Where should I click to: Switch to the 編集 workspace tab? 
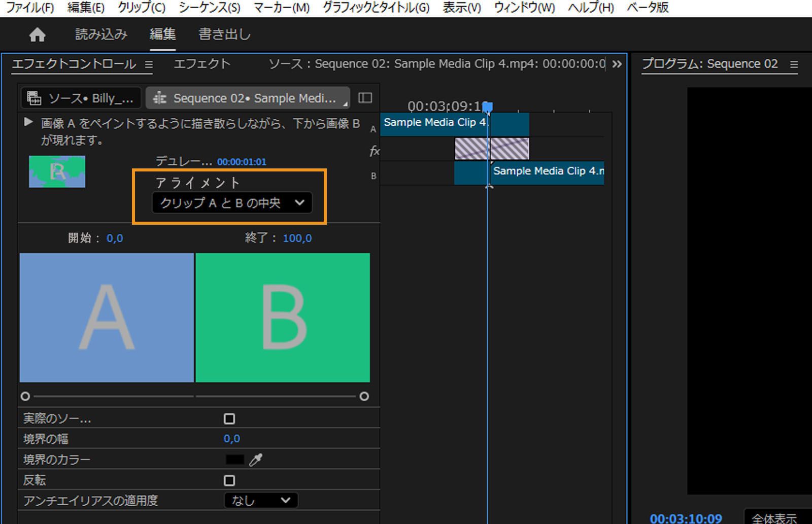[x=162, y=34]
